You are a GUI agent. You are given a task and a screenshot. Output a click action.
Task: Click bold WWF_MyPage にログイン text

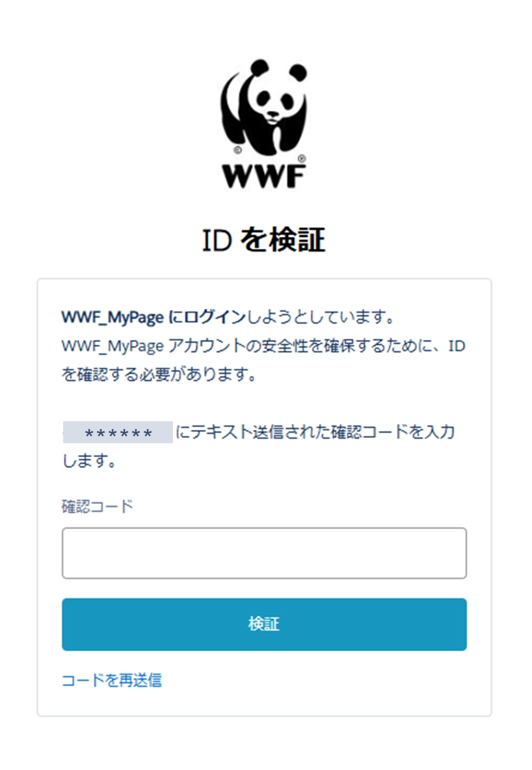(x=153, y=317)
